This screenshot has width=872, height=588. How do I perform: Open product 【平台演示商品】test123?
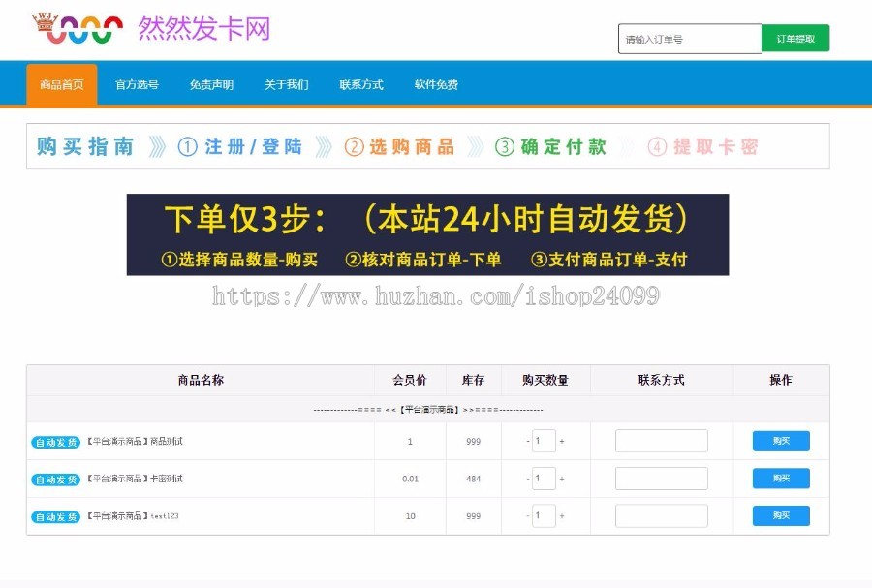coord(133,515)
